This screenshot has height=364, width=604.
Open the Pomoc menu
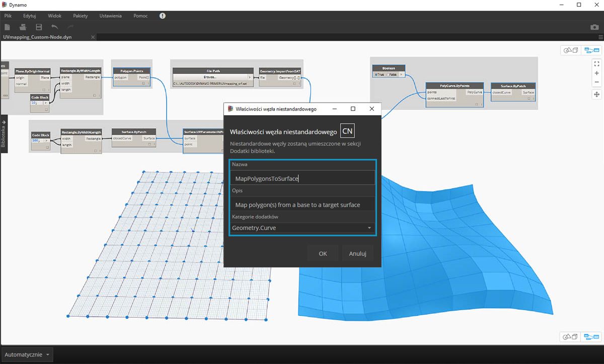coord(140,16)
